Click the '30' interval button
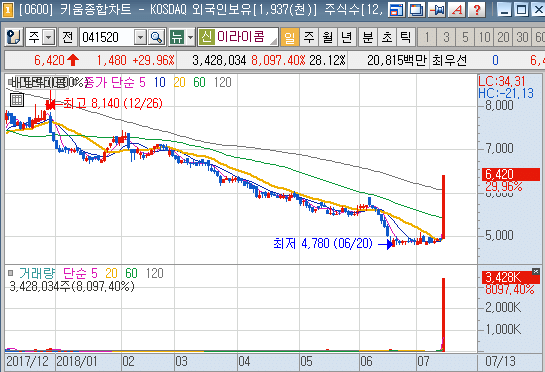 coord(522,37)
